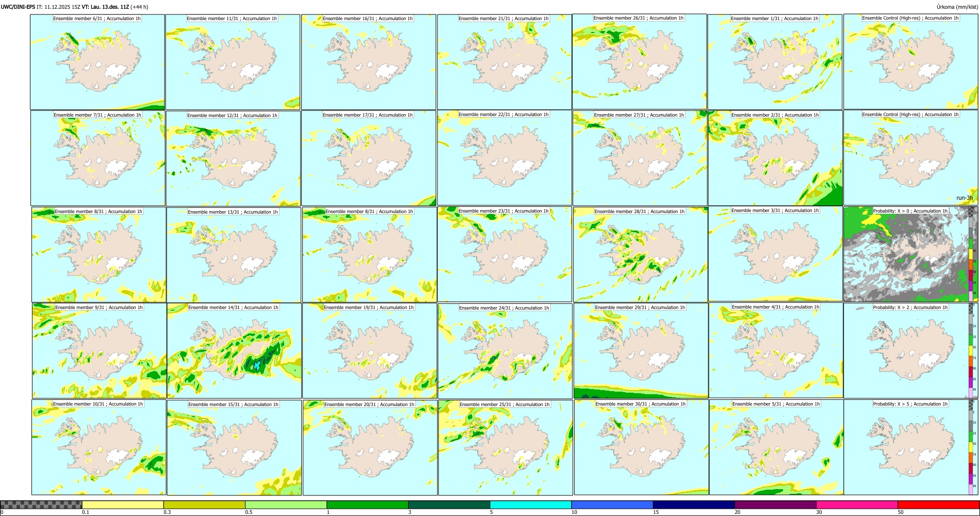Click the 'Ensemble member 17/31 ; Accumulation 1h' label
The image size is (980, 516).
[x=368, y=115]
